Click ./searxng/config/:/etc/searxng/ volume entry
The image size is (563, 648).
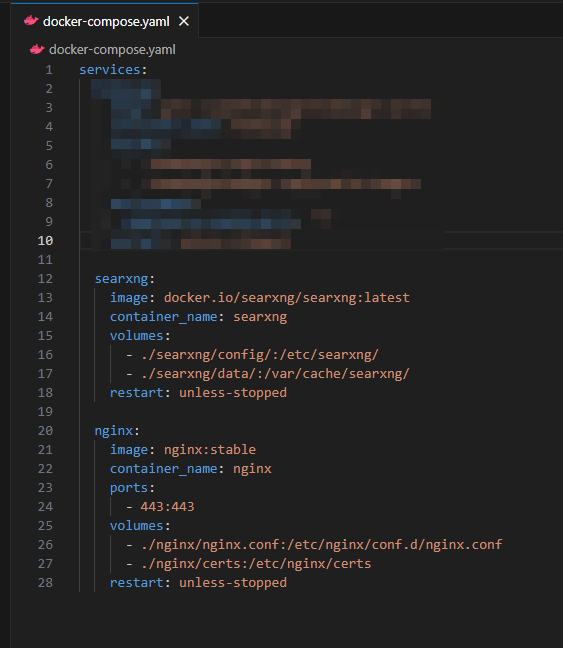coord(260,355)
